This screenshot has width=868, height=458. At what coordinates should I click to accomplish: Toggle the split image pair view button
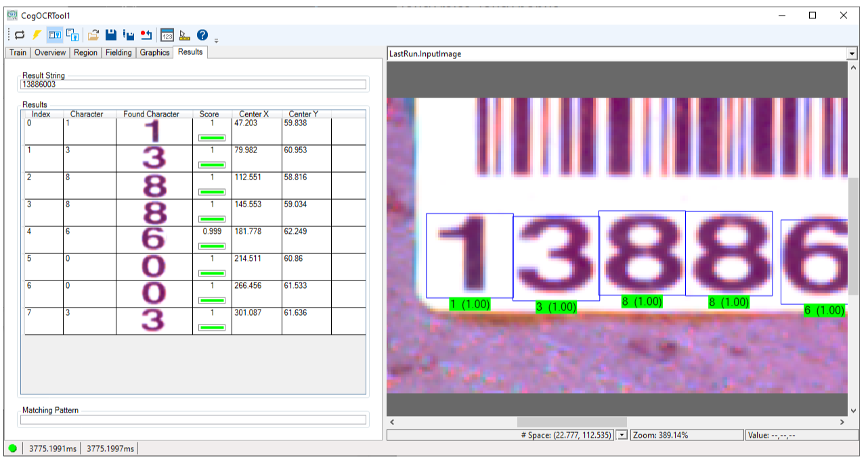coord(72,35)
